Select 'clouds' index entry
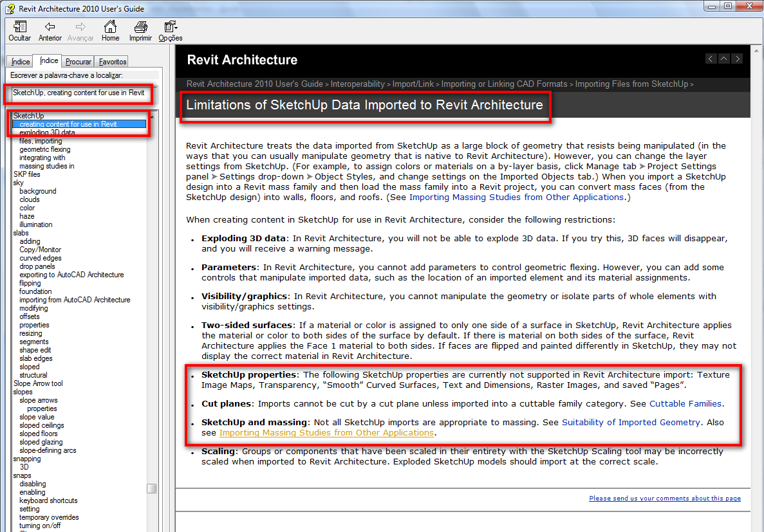Screen dimensions: 764x532 coord(30,199)
